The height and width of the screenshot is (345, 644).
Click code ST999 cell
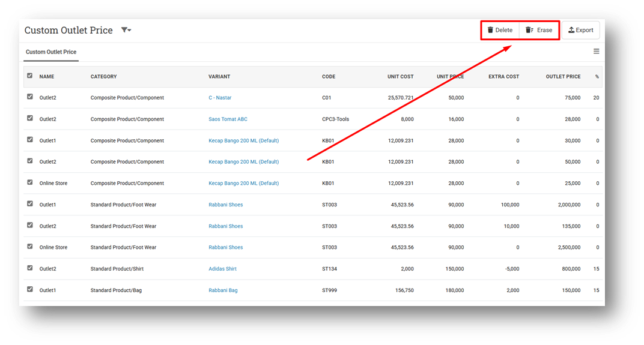click(329, 290)
